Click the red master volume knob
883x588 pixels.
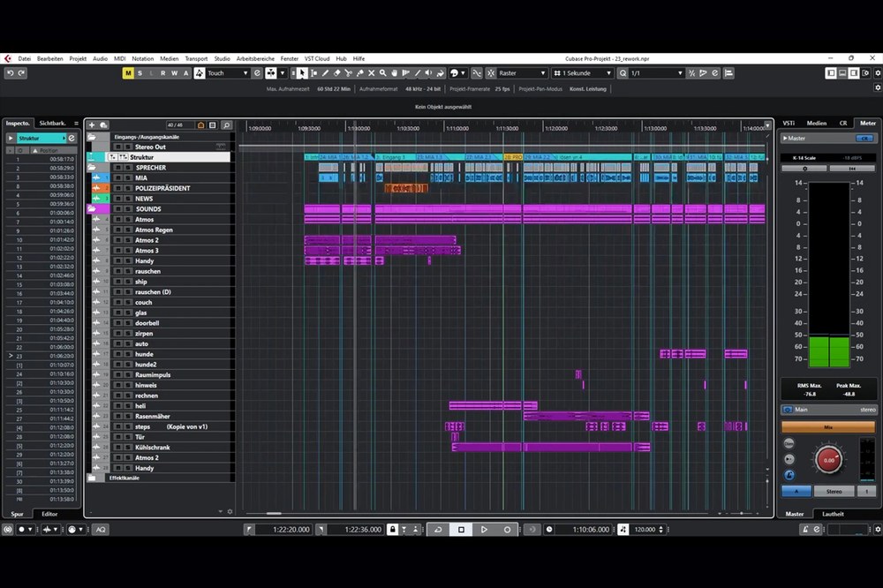point(828,459)
